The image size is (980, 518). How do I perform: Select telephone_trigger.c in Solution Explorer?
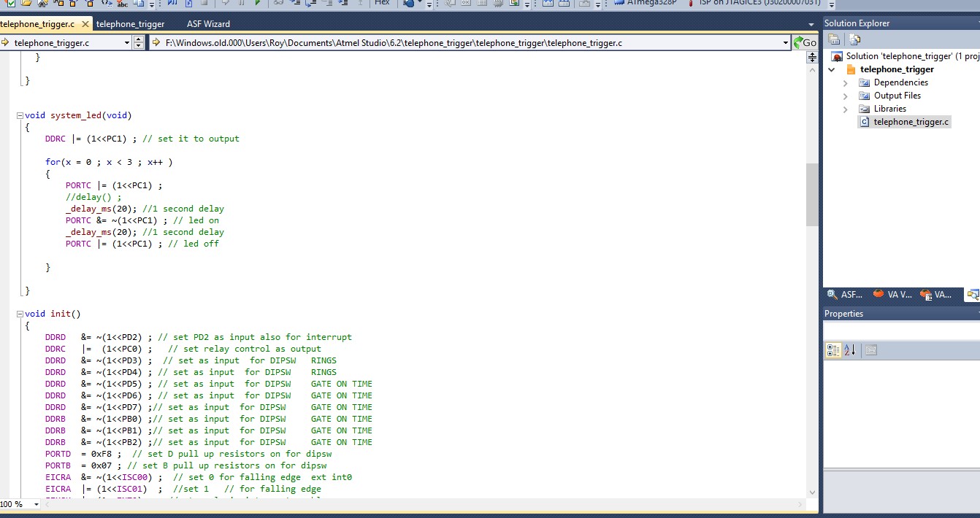pyautogui.click(x=911, y=122)
